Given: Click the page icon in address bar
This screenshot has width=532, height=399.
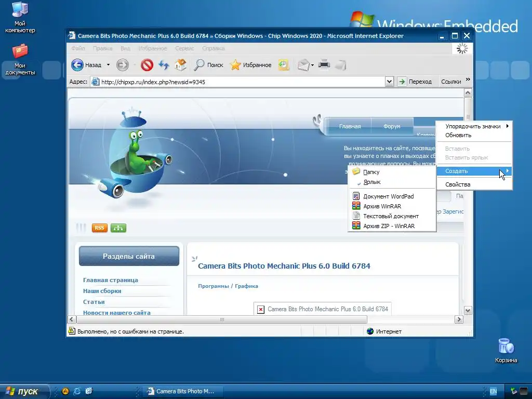Looking at the screenshot, I should [x=96, y=82].
